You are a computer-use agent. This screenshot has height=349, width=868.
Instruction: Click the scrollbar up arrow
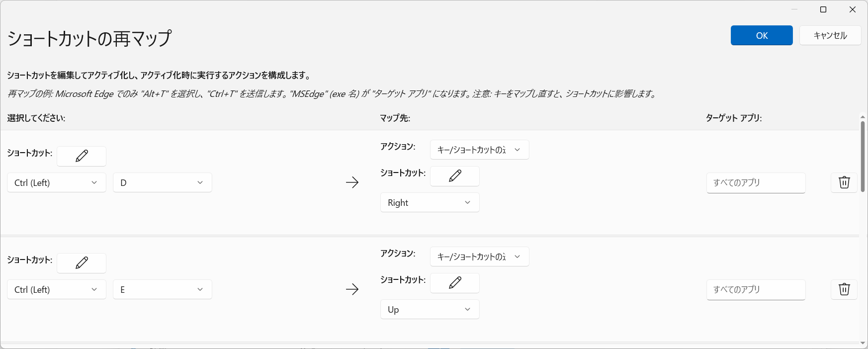863,117
